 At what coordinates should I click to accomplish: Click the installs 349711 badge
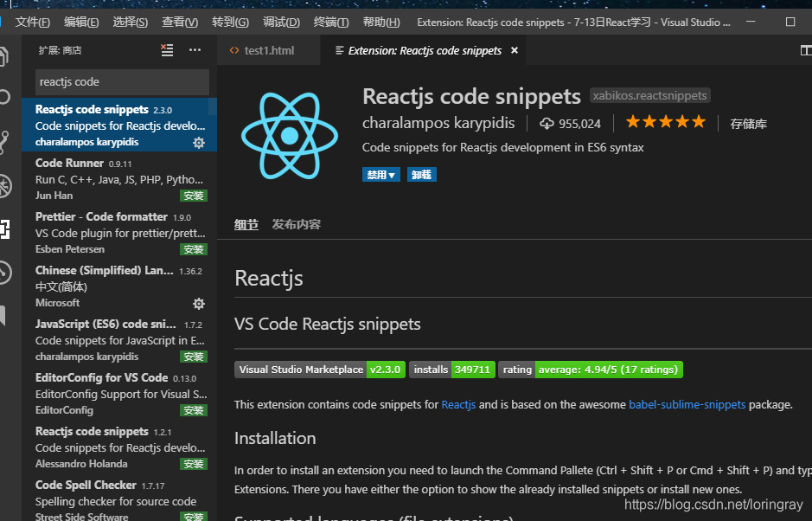click(x=452, y=370)
